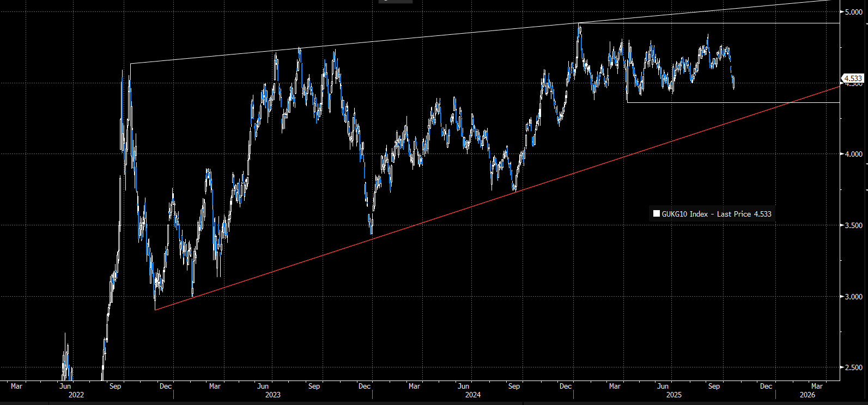The height and width of the screenshot is (405, 868).
Task: Click the most recent candle in the price series
Action: [734, 82]
